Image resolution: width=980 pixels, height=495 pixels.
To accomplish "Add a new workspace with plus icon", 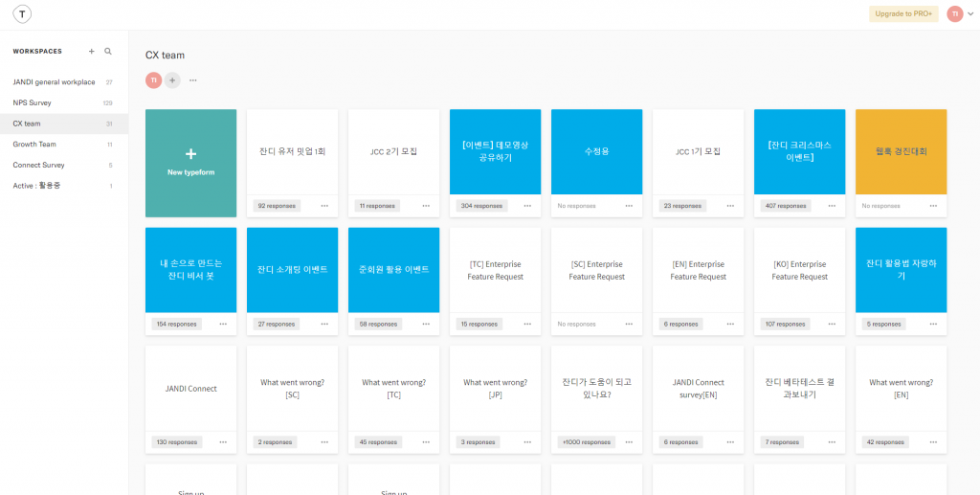I will tap(92, 52).
